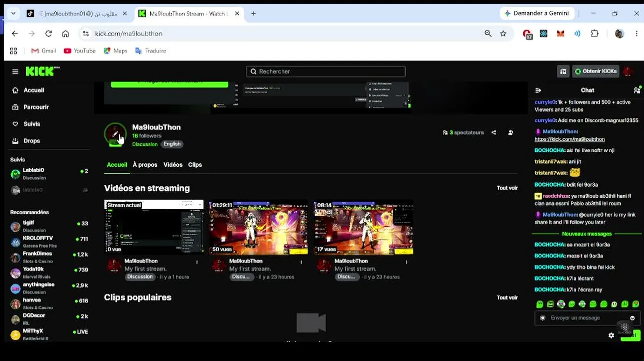Click the Discussion category link under channel name
The width and height of the screenshot is (644, 361).
pyautogui.click(x=145, y=144)
